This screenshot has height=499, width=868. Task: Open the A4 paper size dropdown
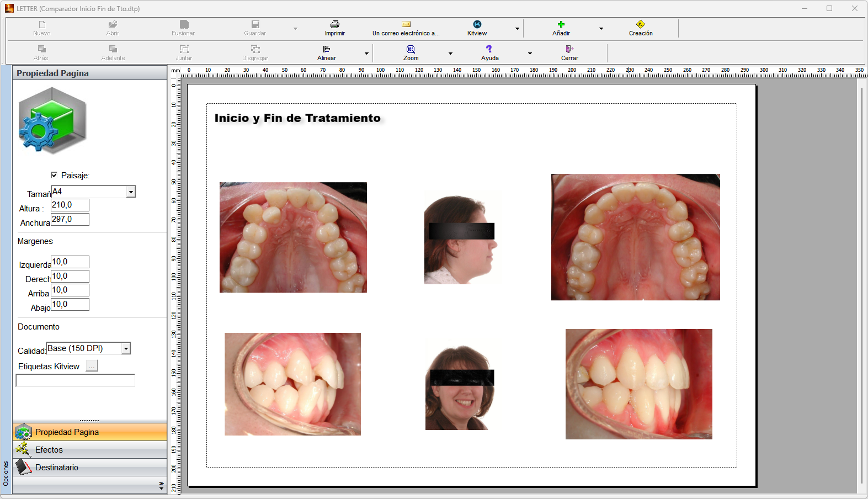point(131,192)
